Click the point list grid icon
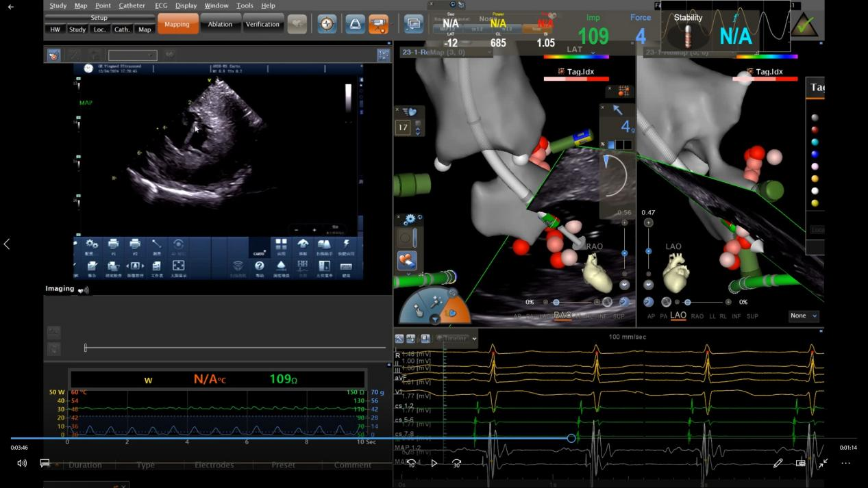This screenshot has height=488, width=868. click(x=623, y=90)
